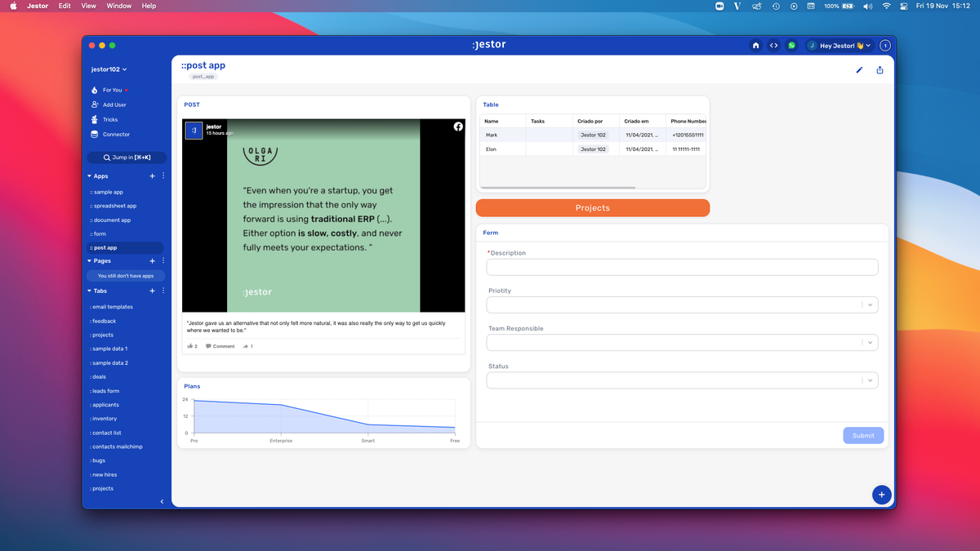980x551 pixels.
Task: Collapse the Tabs section in the sidebar
Action: [x=90, y=291]
